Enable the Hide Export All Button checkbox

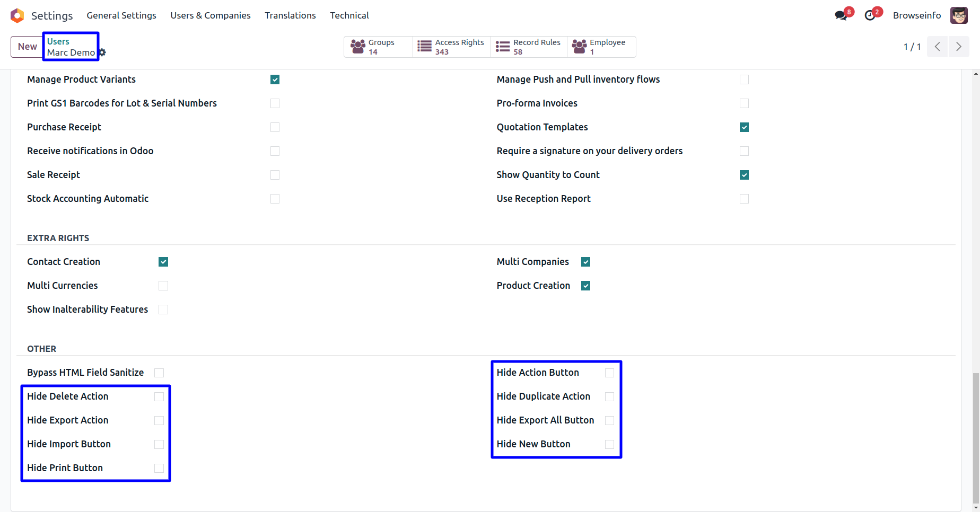610,420
